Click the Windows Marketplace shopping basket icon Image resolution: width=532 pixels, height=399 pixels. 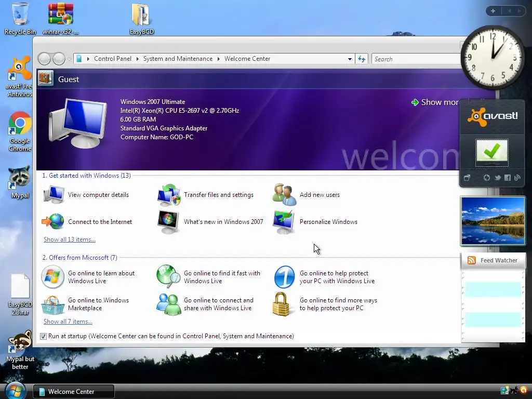(x=52, y=304)
